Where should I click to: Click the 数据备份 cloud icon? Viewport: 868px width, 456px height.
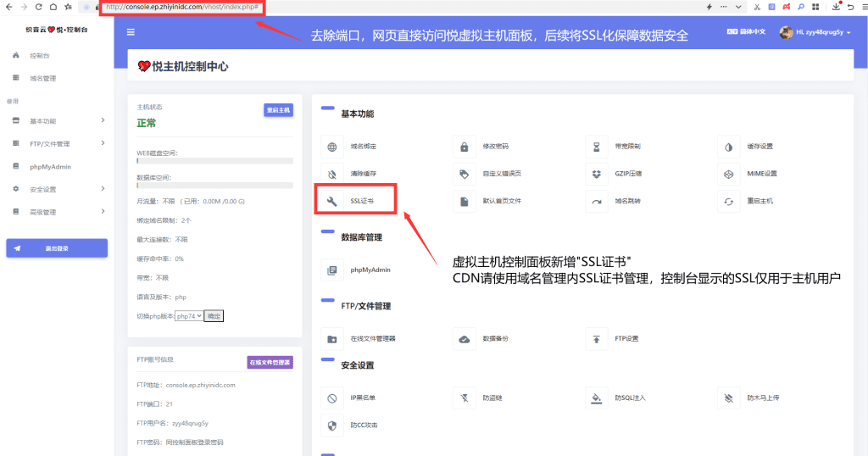(464, 339)
